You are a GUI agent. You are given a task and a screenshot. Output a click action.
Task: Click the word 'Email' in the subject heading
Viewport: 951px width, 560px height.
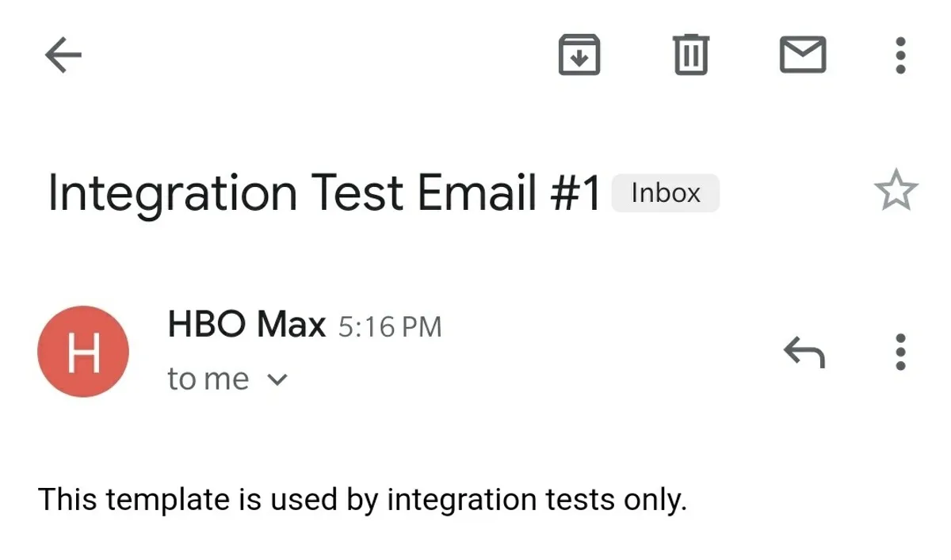click(476, 193)
